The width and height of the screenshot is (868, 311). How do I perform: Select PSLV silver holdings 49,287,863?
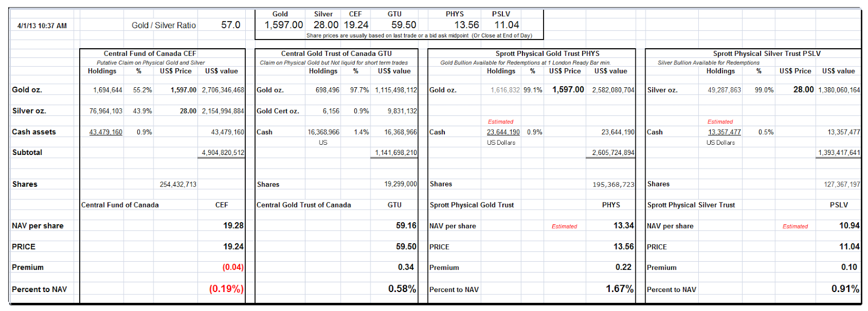[x=724, y=90]
